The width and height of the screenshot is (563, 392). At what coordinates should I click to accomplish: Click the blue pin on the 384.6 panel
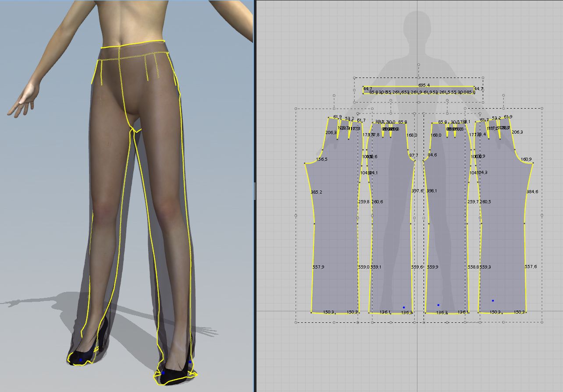493,300
